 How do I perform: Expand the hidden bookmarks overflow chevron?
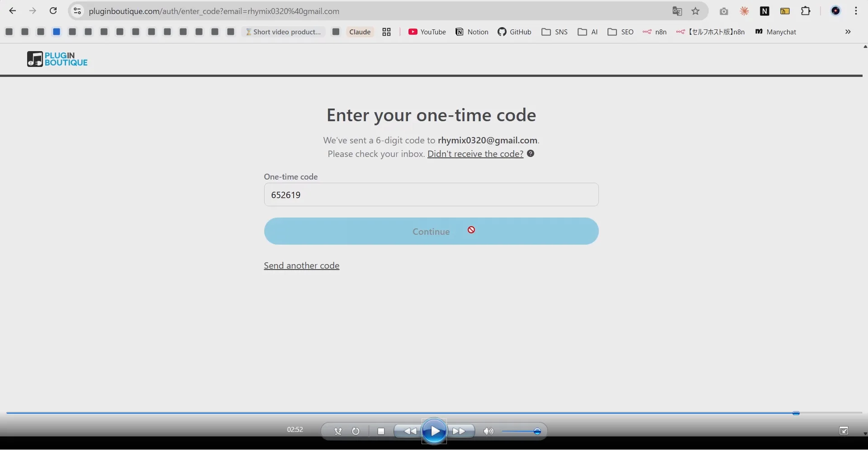tap(848, 32)
